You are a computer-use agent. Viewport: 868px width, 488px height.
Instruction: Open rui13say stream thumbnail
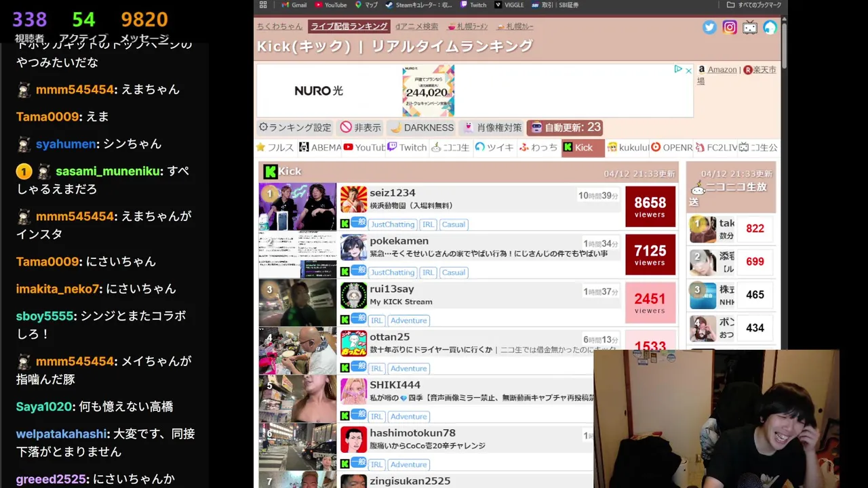tap(297, 303)
